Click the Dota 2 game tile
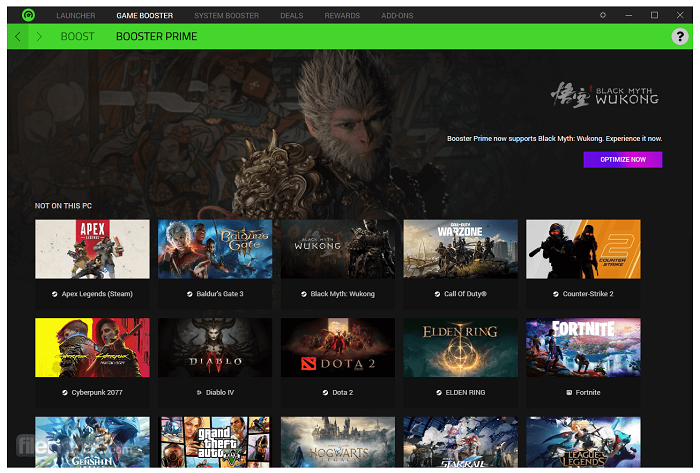This screenshot has height=473, width=700. click(x=338, y=347)
